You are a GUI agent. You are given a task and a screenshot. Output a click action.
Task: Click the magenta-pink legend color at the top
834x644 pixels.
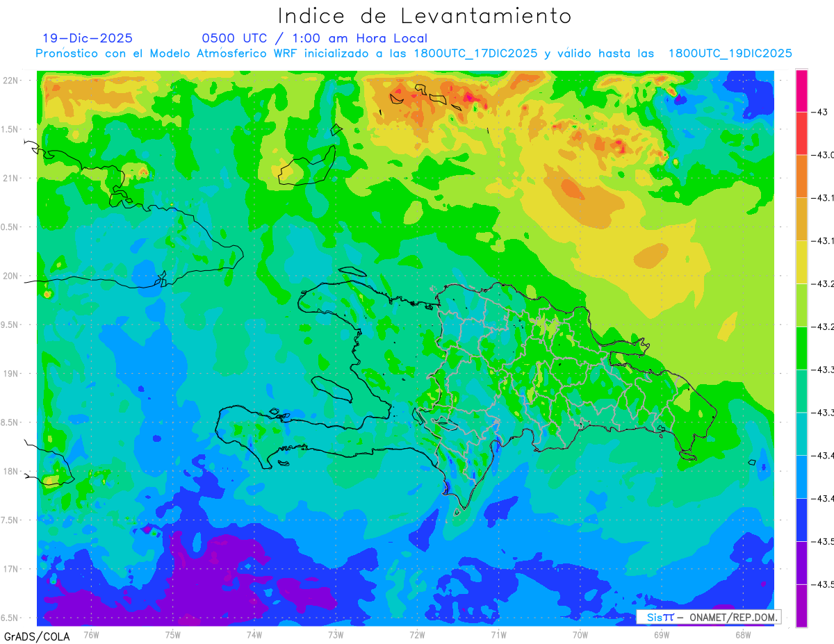(801, 90)
